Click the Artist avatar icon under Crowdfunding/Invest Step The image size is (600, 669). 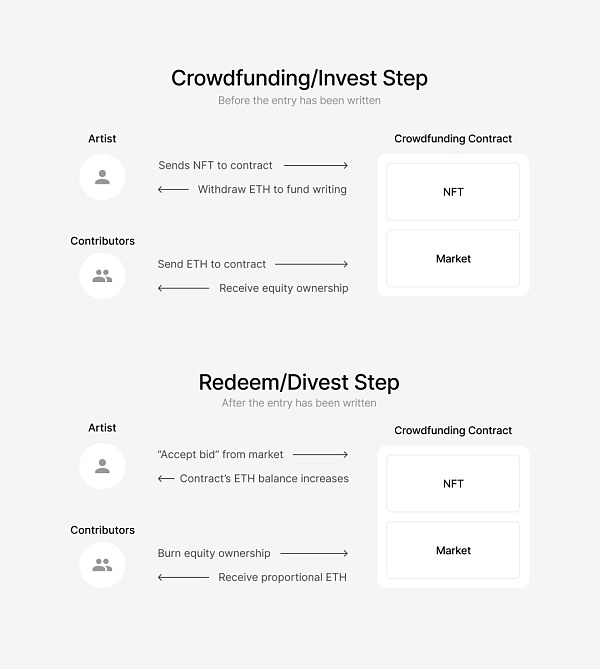click(102, 177)
